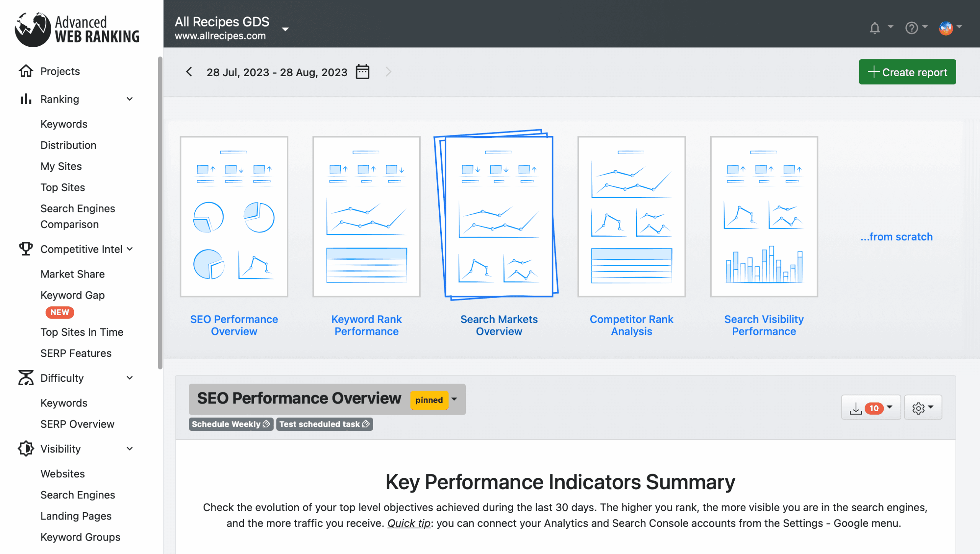Screen dimensions: 980x554
Task: Open the help question mark icon
Action: click(911, 28)
